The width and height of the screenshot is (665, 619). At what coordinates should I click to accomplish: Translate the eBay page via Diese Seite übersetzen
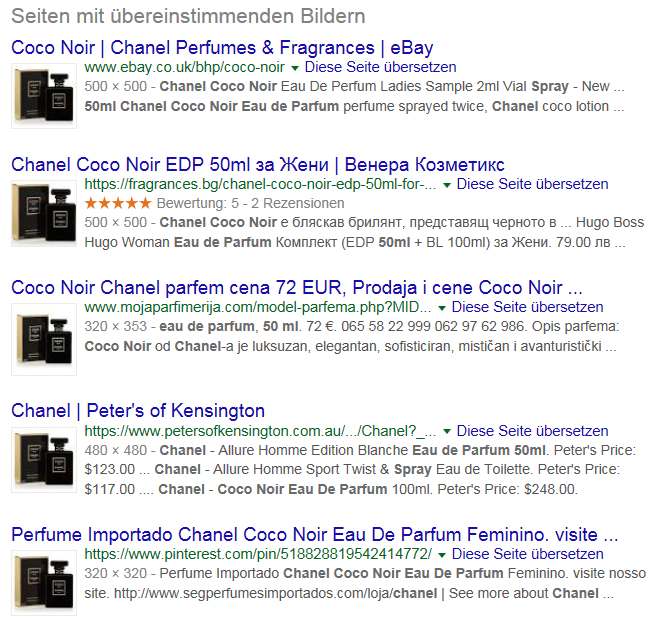[380, 67]
